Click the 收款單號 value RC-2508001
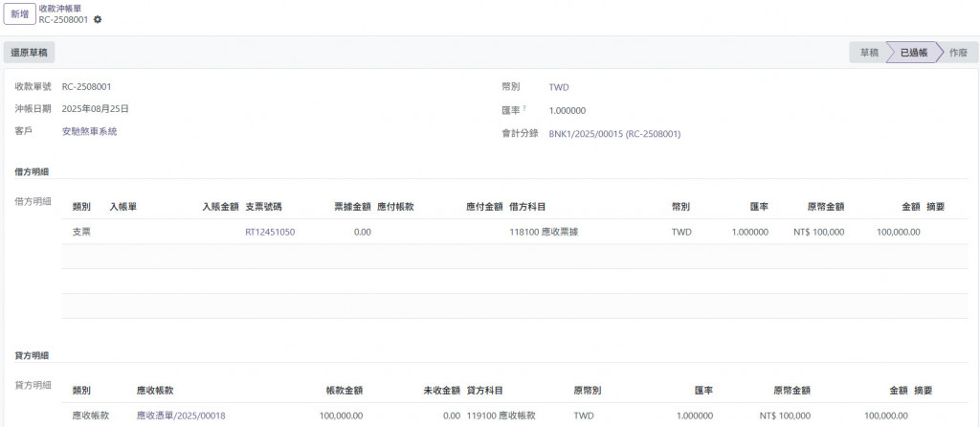Screen dimensions: 980x427 click(x=86, y=87)
